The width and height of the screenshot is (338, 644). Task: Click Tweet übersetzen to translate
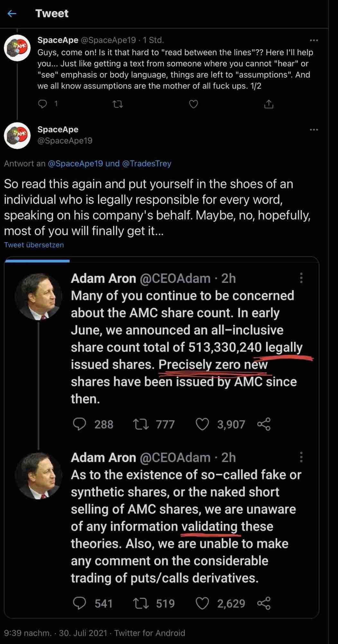34,245
